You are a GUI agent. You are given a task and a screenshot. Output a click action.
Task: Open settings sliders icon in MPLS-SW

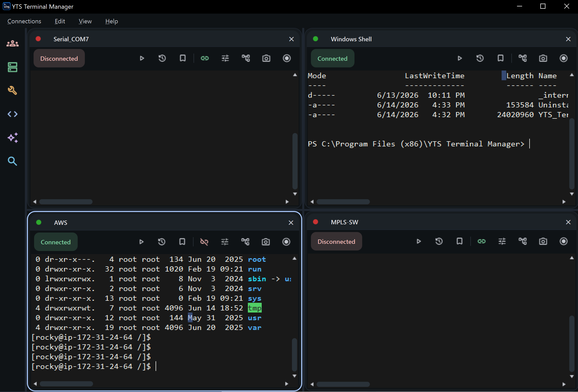pos(502,241)
